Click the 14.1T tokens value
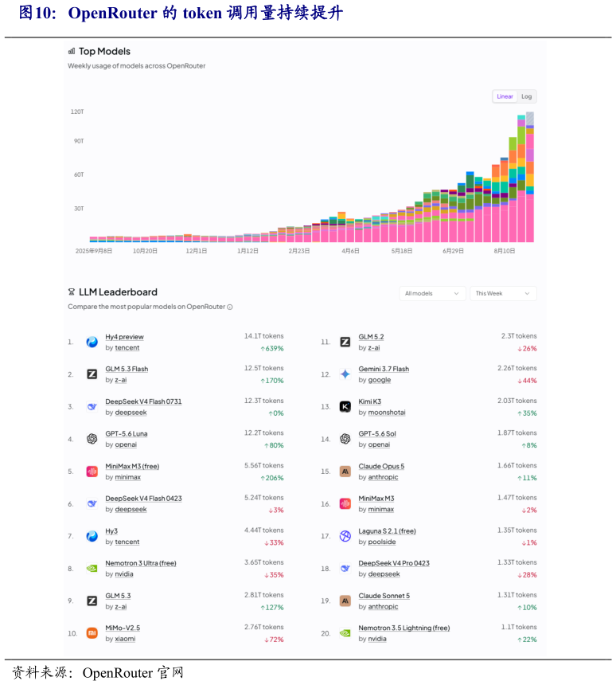Viewport: 616px width, 685px height. pyautogui.click(x=263, y=336)
